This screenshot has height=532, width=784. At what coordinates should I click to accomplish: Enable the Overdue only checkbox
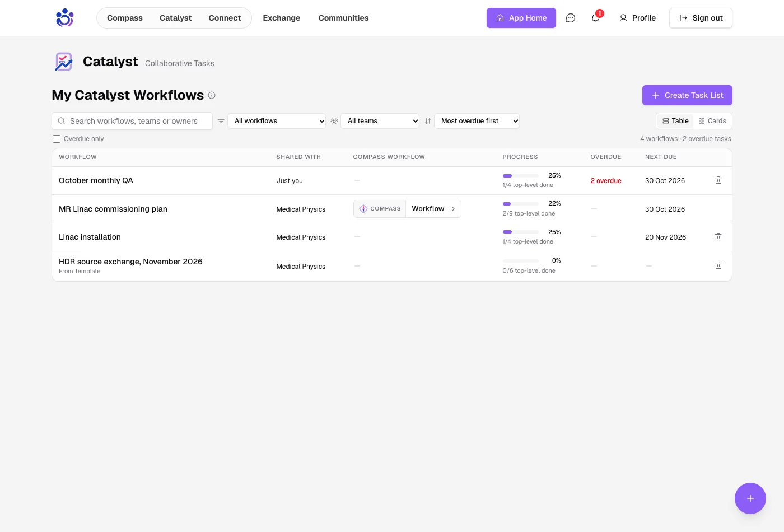[57, 139]
